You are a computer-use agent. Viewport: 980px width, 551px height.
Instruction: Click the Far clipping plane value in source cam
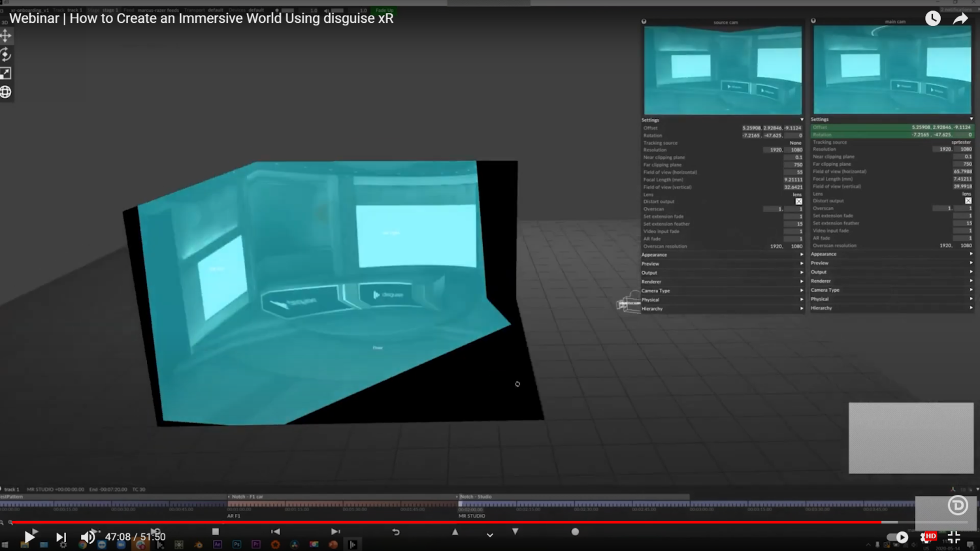(x=794, y=165)
